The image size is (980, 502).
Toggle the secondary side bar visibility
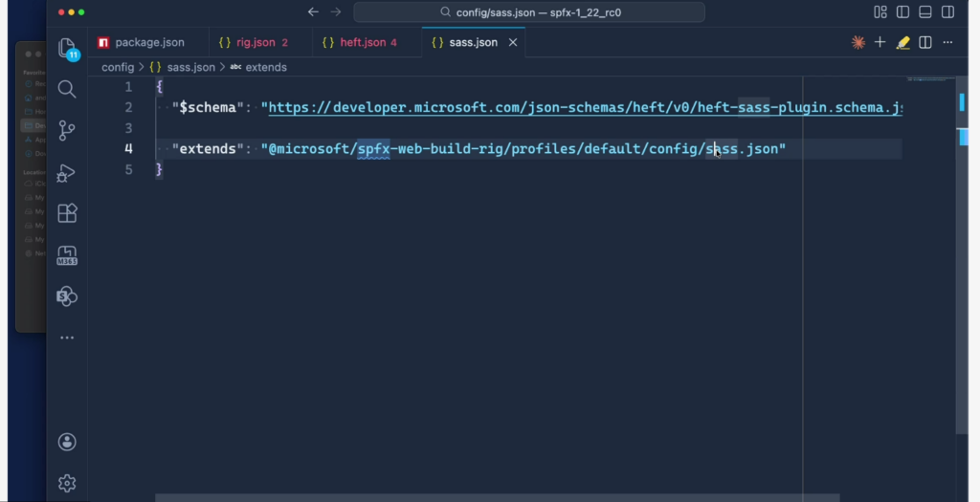click(947, 12)
